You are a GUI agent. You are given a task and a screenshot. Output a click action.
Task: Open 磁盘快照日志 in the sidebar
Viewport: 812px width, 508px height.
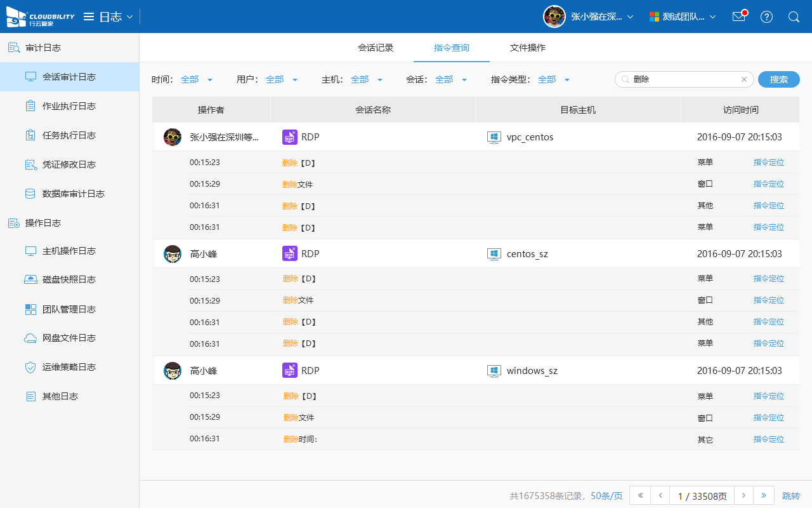pos(69,279)
